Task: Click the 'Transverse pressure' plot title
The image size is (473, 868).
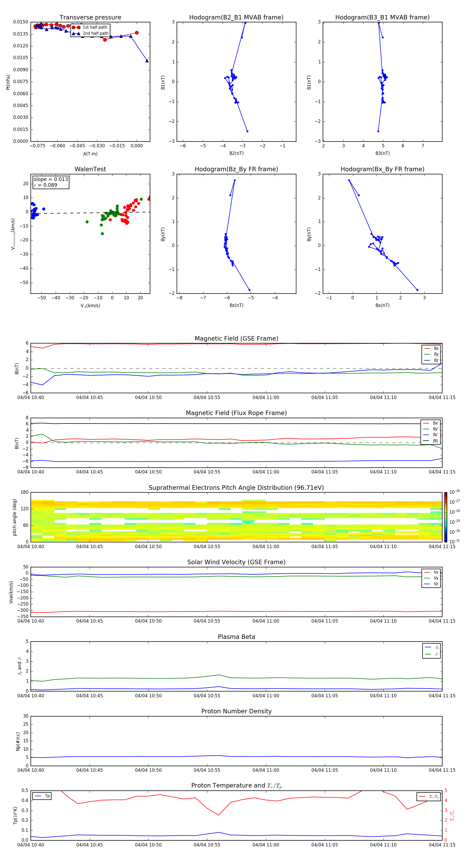Action: [x=90, y=18]
